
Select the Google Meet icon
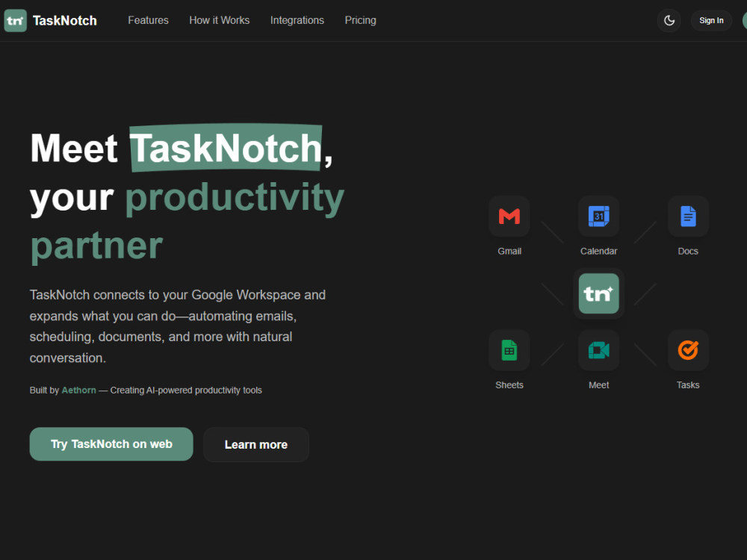pos(598,350)
